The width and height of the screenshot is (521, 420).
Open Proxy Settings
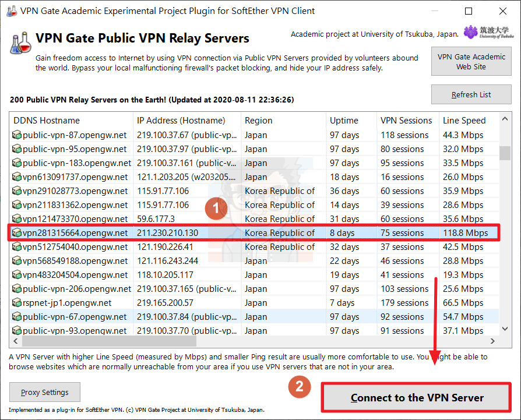[45, 392]
